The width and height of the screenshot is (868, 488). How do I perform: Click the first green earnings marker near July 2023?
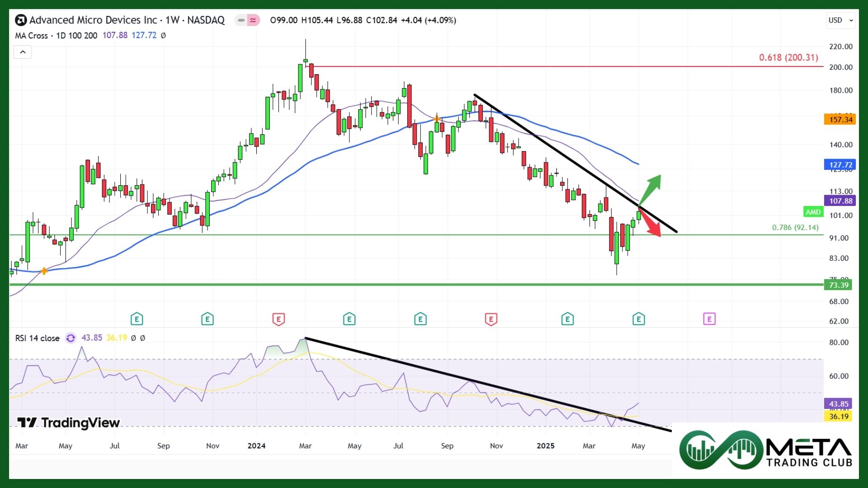(x=137, y=319)
